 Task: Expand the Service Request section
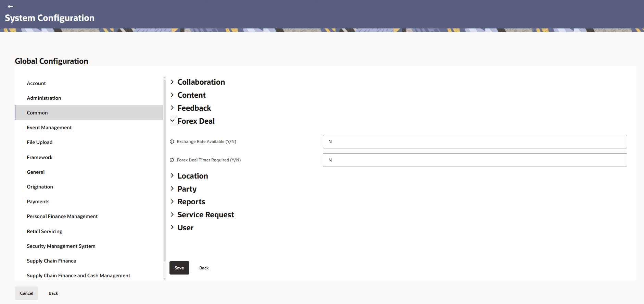(x=173, y=215)
